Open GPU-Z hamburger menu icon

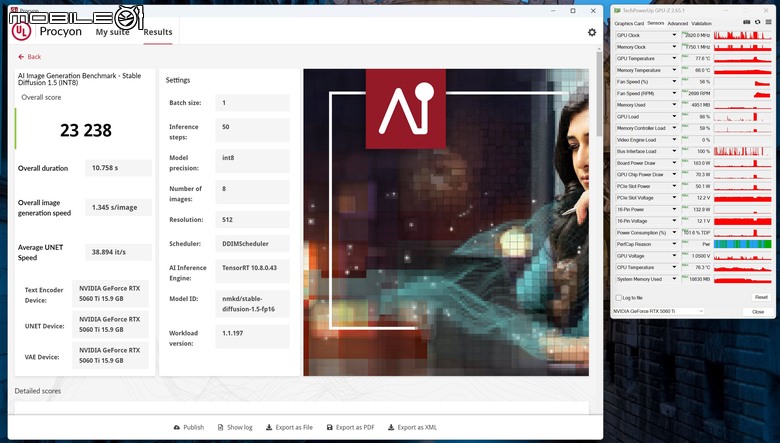[x=769, y=22]
